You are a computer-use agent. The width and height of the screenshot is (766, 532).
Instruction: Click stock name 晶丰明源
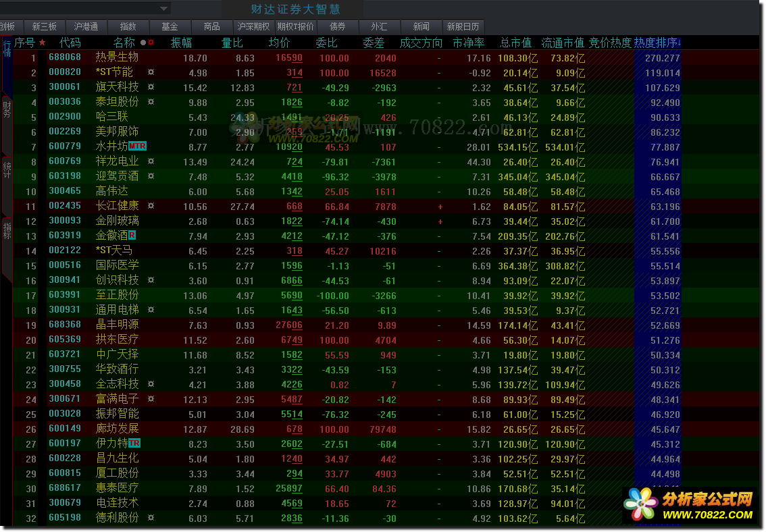pyautogui.click(x=118, y=325)
